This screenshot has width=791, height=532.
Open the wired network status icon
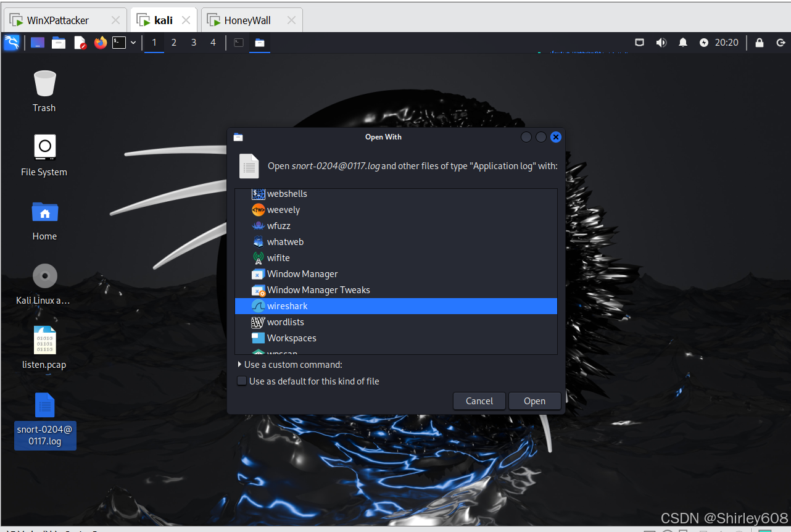tap(640, 43)
